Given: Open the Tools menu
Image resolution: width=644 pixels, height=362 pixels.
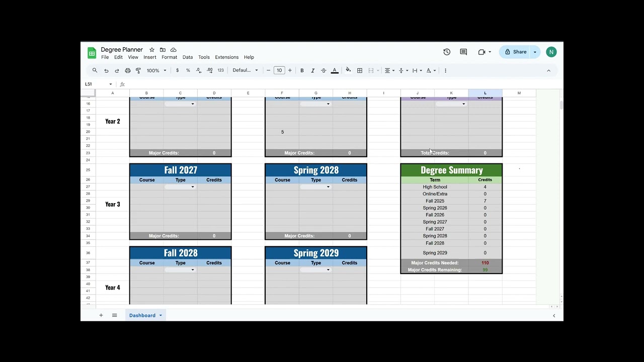Looking at the screenshot, I should [x=204, y=57].
